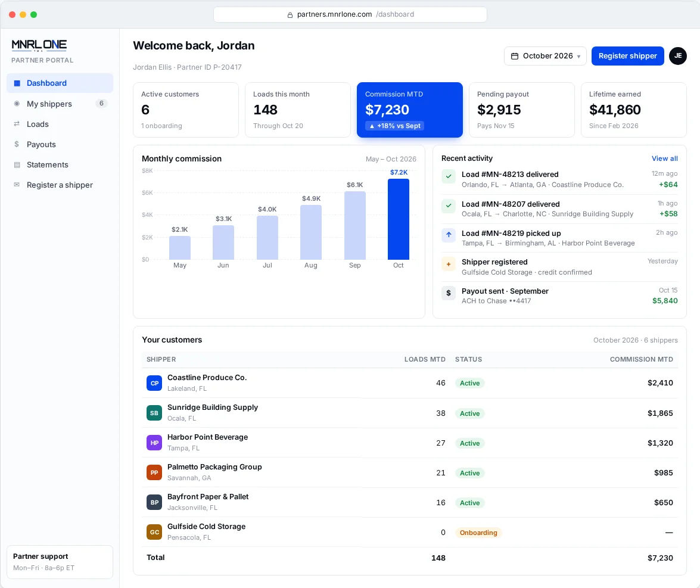Click the calendar icon beside October 2026
700x588 pixels.
(515, 56)
